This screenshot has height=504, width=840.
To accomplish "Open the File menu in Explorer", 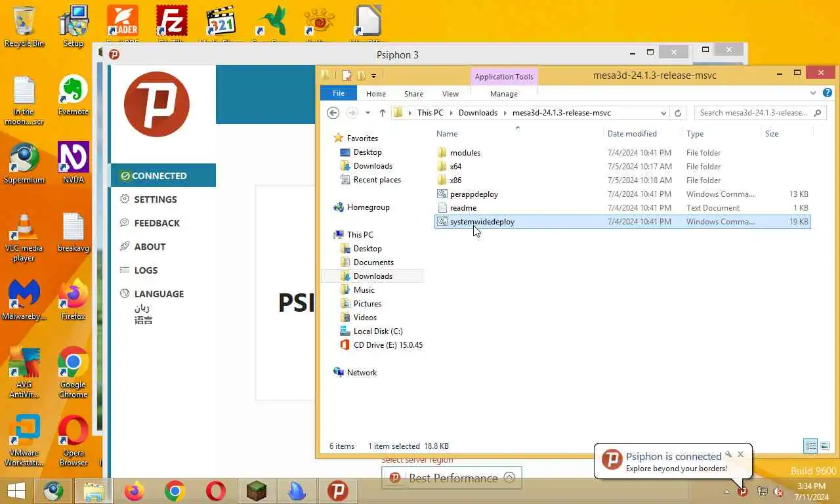I will pyautogui.click(x=339, y=93).
